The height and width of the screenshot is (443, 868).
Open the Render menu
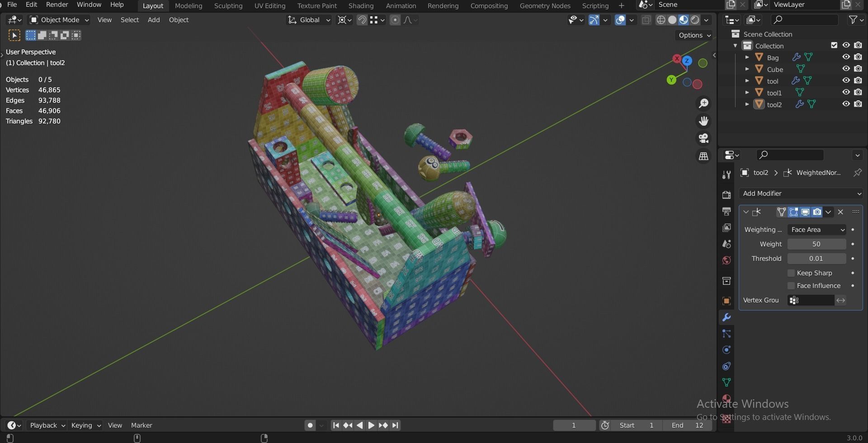pyautogui.click(x=57, y=5)
